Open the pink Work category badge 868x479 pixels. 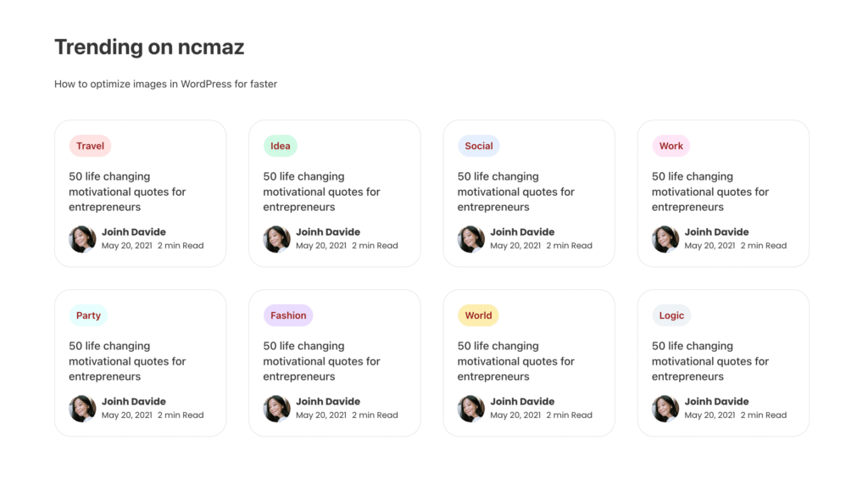(670, 146)
